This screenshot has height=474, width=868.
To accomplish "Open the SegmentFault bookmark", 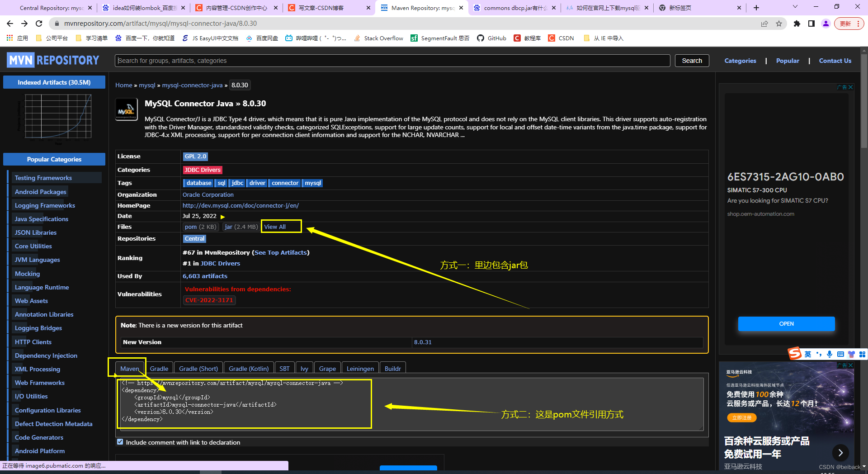I will 440,38.
